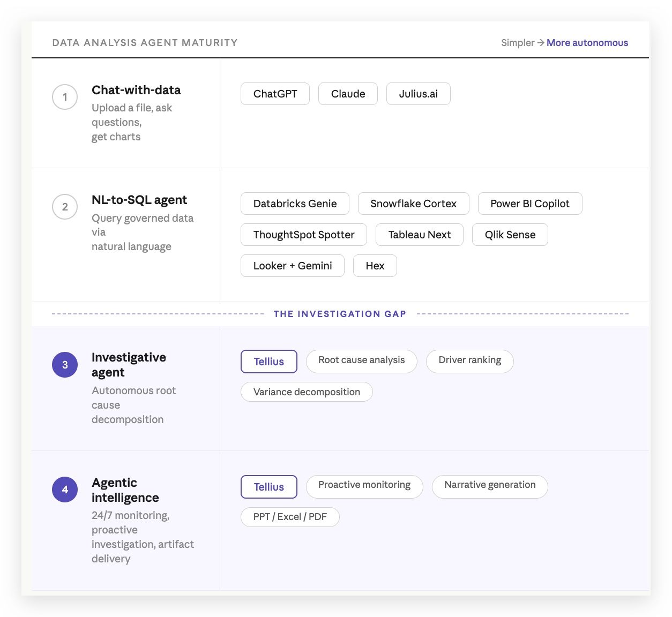The image size is (672, 617).
Task: Click '24/7 monitoring, proactive investigation' description
Action: 143,537
